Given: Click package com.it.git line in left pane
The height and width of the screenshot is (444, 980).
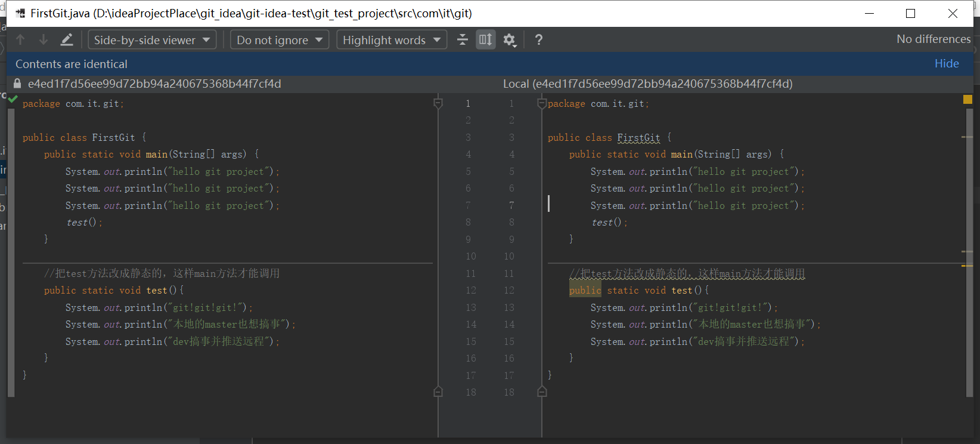Looking at the screenshot, I should 73,104.
